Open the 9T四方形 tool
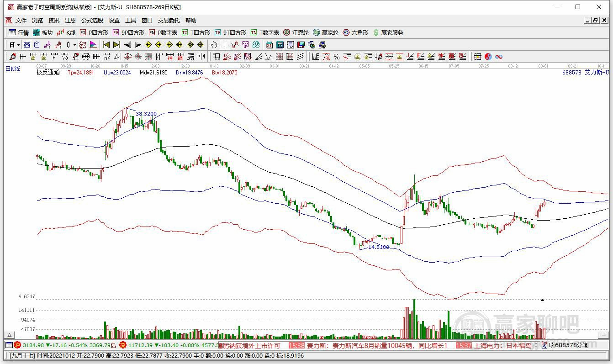The image size is (613, 364). point(230,32)
